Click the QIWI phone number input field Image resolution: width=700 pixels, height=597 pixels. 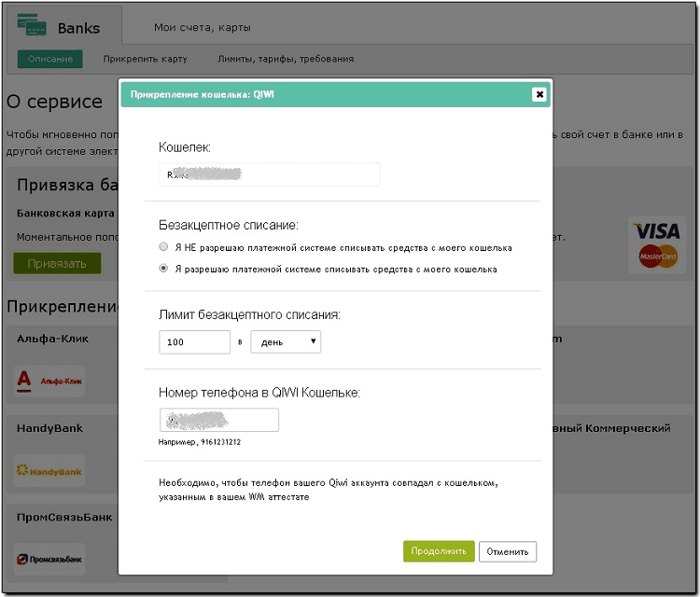219,420
